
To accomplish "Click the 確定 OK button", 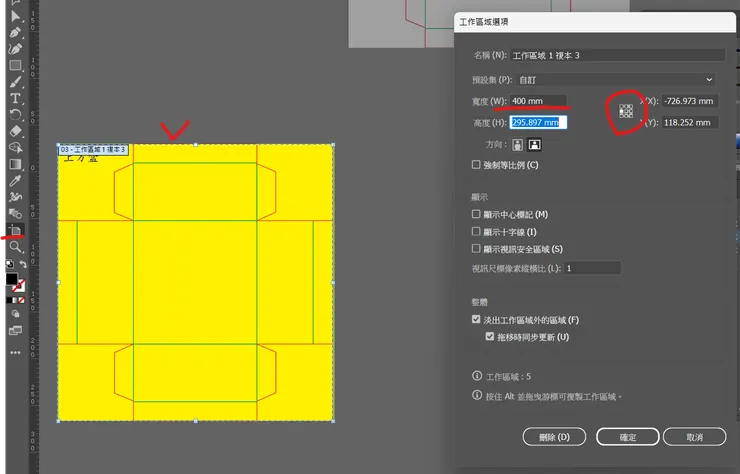I will click(628, 437).
